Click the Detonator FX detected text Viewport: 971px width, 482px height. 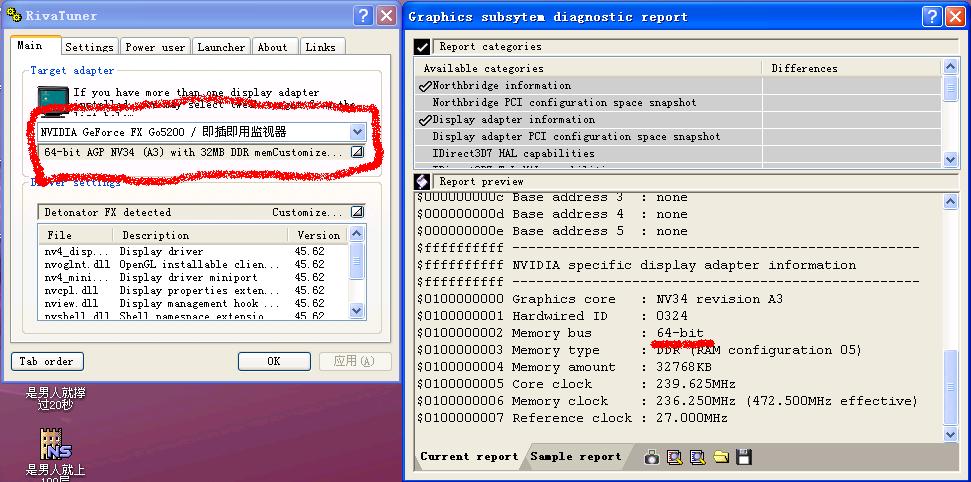point(108,213)
